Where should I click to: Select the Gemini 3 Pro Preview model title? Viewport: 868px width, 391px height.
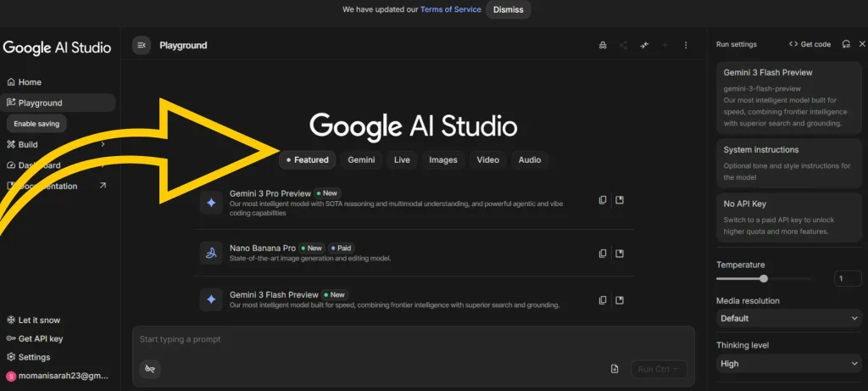click(x=270, y=193)
